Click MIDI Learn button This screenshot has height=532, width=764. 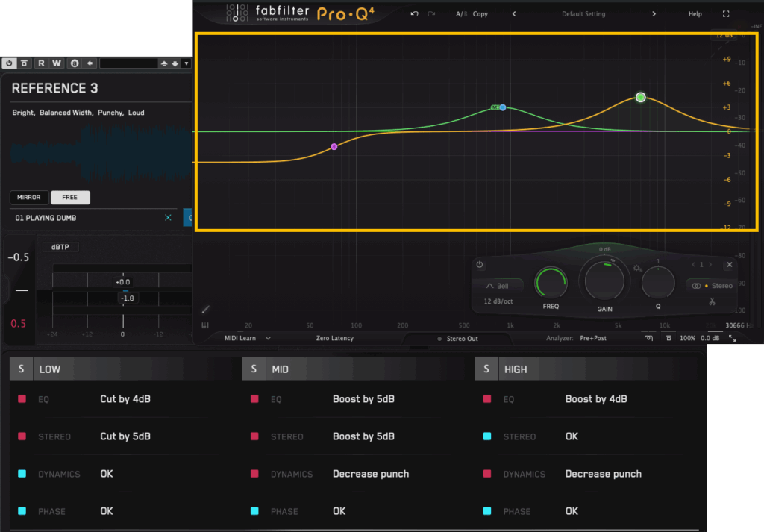240,338
